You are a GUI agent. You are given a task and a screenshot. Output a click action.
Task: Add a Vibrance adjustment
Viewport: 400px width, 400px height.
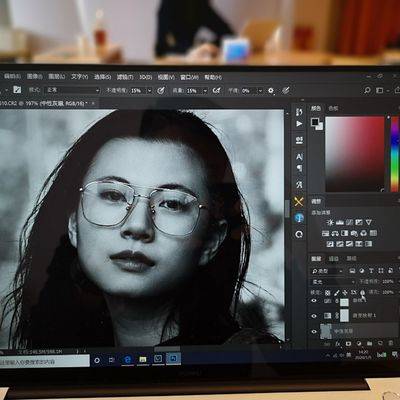[x=369, y=222]
